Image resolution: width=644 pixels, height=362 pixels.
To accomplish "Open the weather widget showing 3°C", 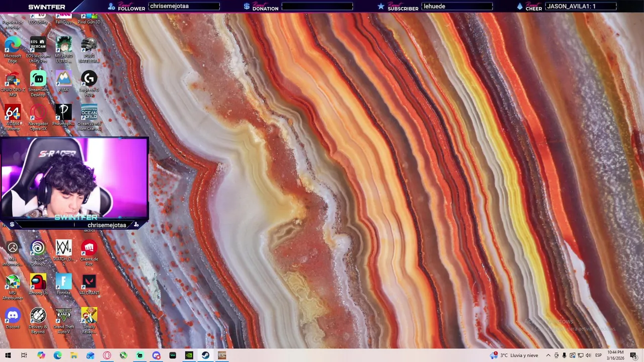I will [514, 355].
